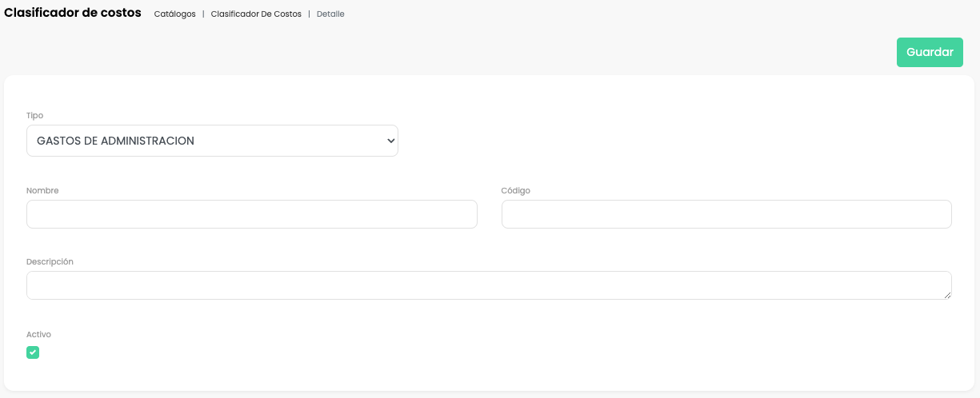
Task: Select the Detalle breadcrumb item
Action: [330, 14]
